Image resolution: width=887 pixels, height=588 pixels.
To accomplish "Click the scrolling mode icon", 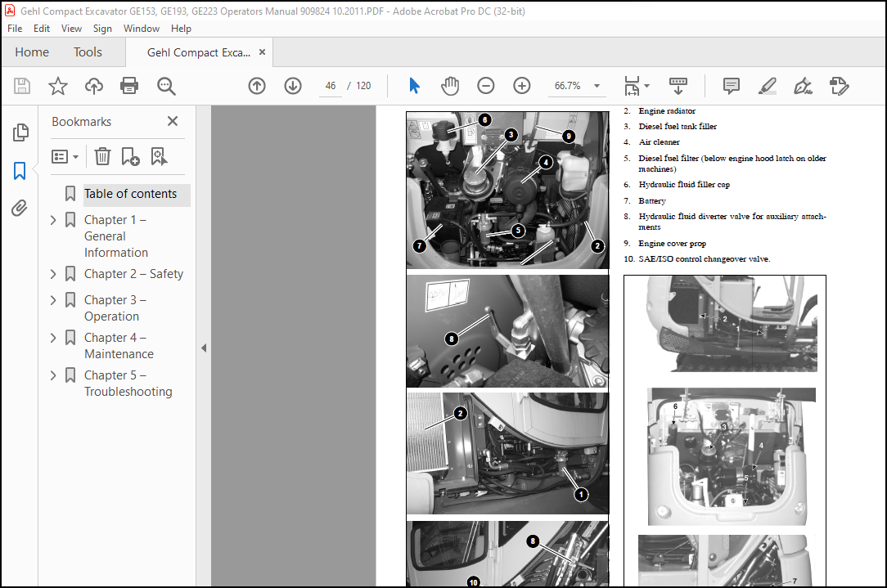I will [678, 85].
